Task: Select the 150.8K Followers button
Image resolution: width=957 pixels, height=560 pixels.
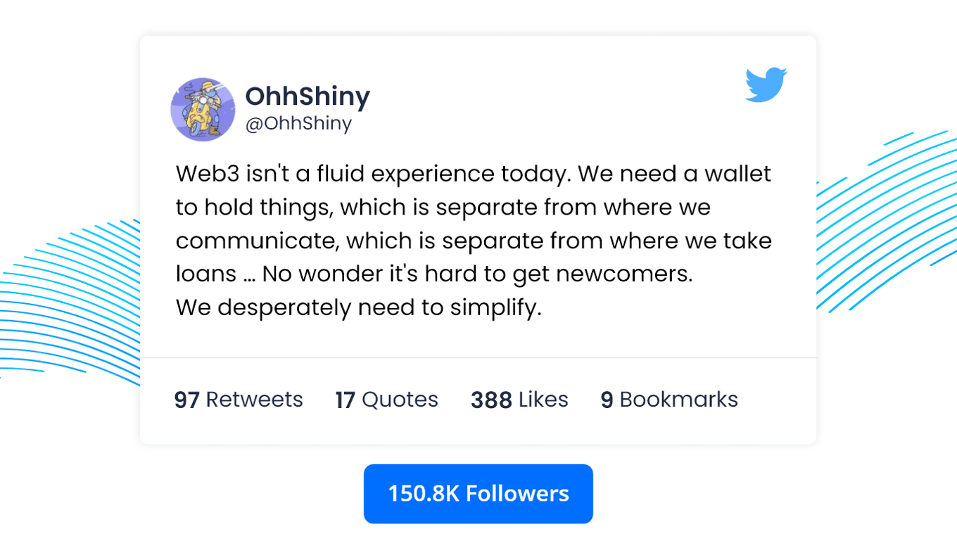Action: [x=479, y=494]
